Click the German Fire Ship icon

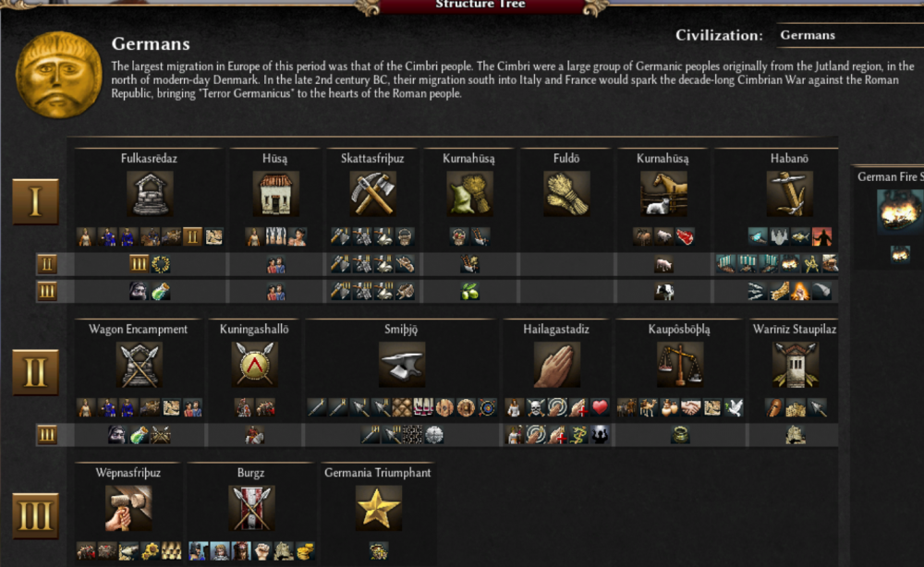tap(899, 211)
